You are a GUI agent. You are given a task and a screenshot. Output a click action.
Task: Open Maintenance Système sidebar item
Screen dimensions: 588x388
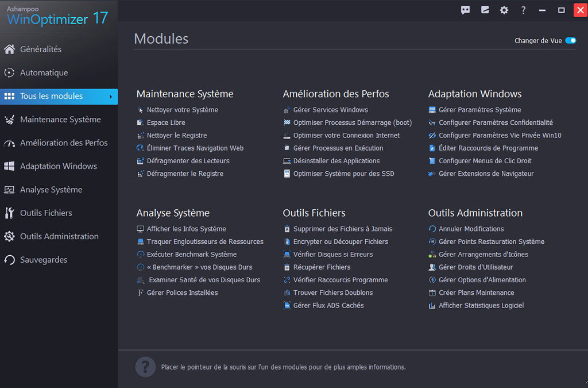click(x=60, y=120)
